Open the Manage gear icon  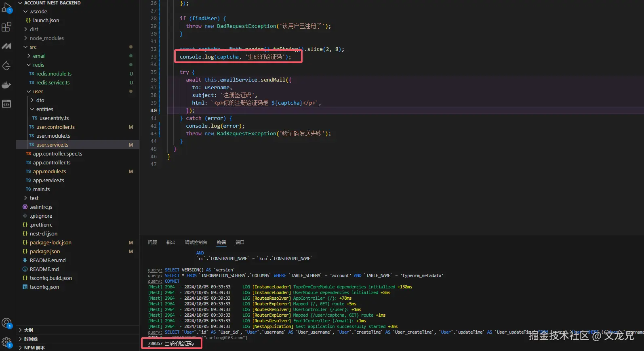tap(6, 342)
